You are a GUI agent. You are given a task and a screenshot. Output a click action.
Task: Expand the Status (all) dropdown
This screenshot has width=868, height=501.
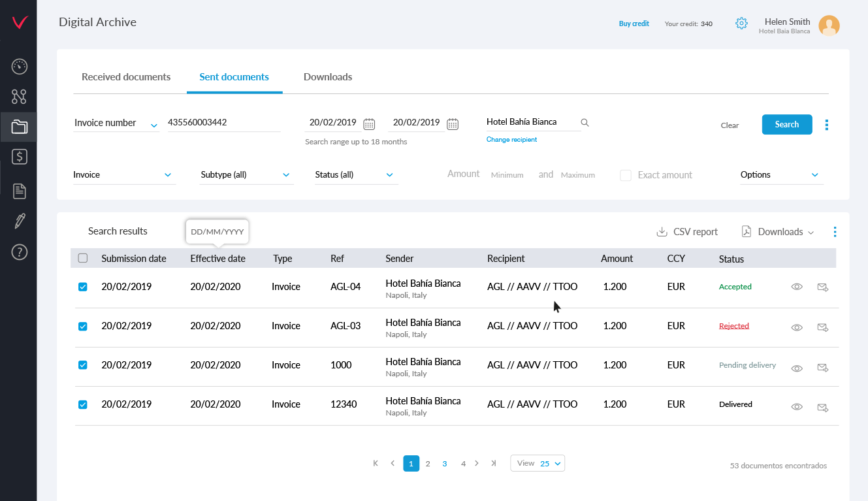coord(355,175)
